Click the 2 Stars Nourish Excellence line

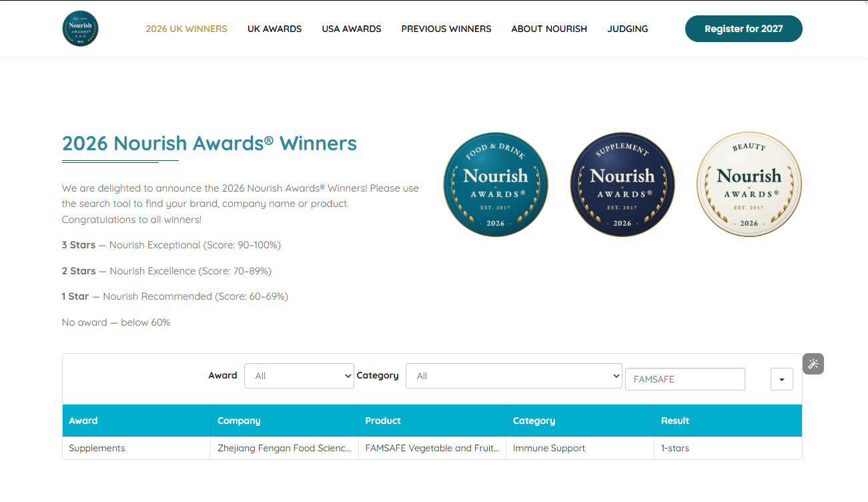(167, 271)
